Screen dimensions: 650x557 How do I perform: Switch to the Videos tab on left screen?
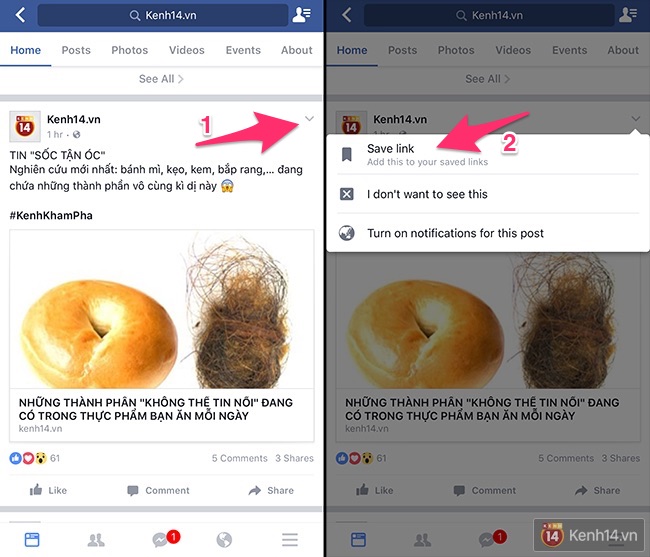[187, 50]
